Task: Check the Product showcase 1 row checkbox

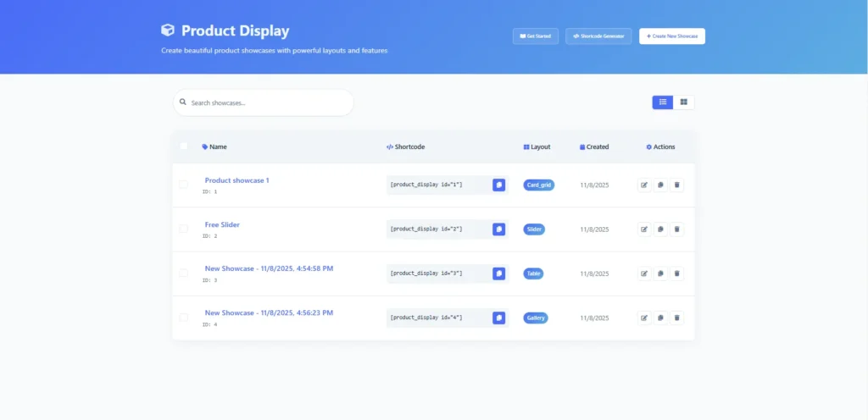Action: (184, 185)
